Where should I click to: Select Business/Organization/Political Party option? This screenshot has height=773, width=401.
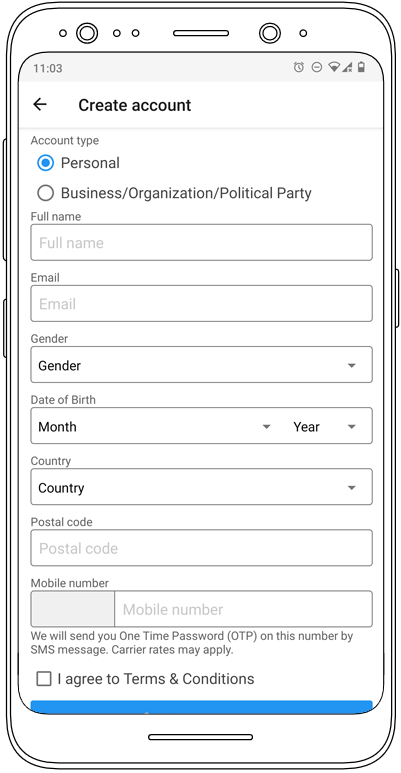(x=45, y=193)
